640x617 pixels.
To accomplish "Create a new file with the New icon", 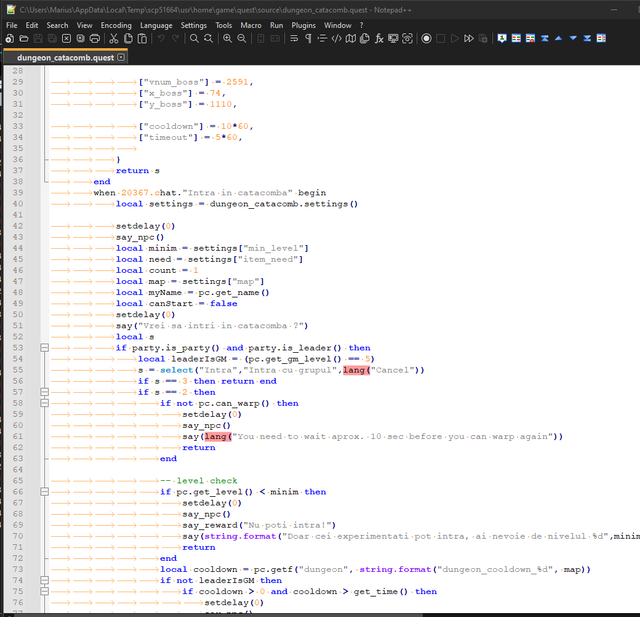I will (10, 38).
